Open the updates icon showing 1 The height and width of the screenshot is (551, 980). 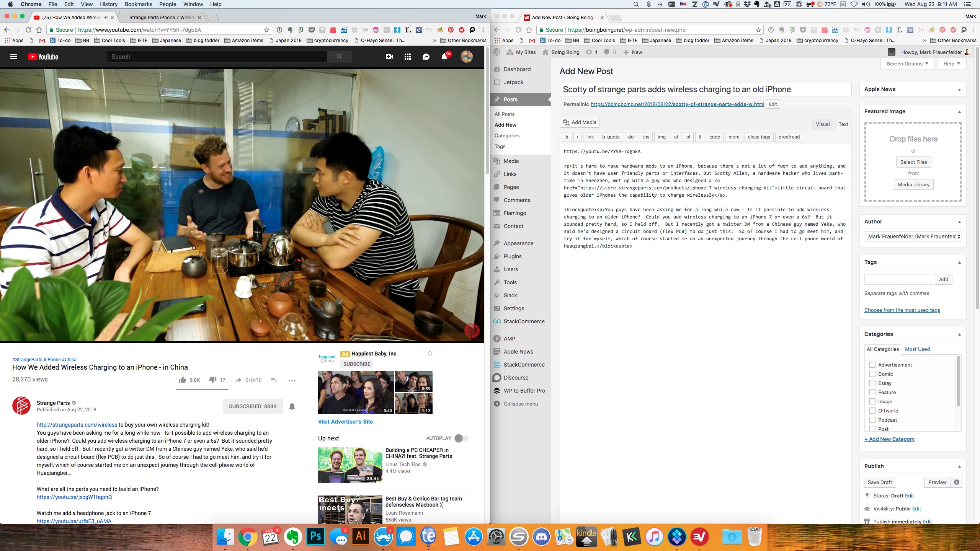pos(591,52)
